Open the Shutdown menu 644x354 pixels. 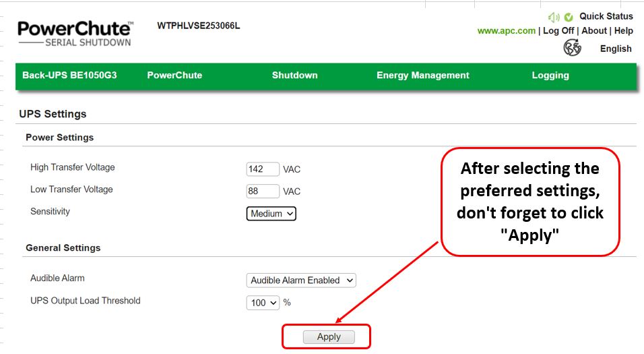[x=294, y=76]
